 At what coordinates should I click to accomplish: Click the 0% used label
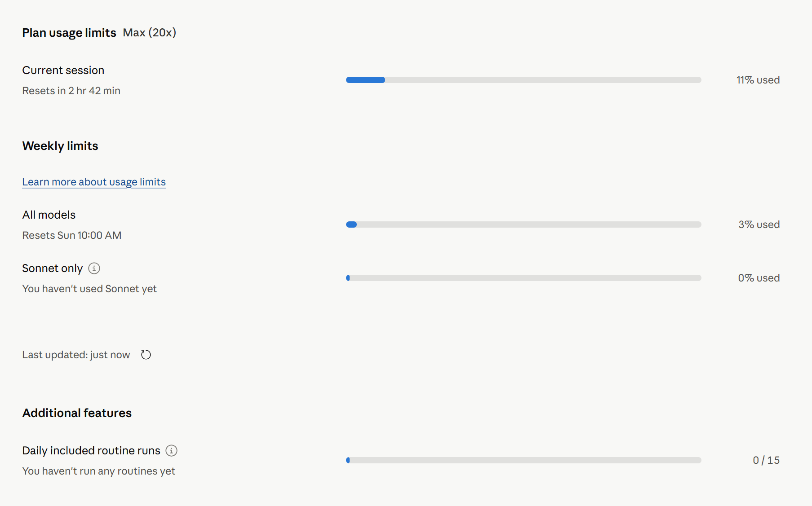tap(759, 278)
